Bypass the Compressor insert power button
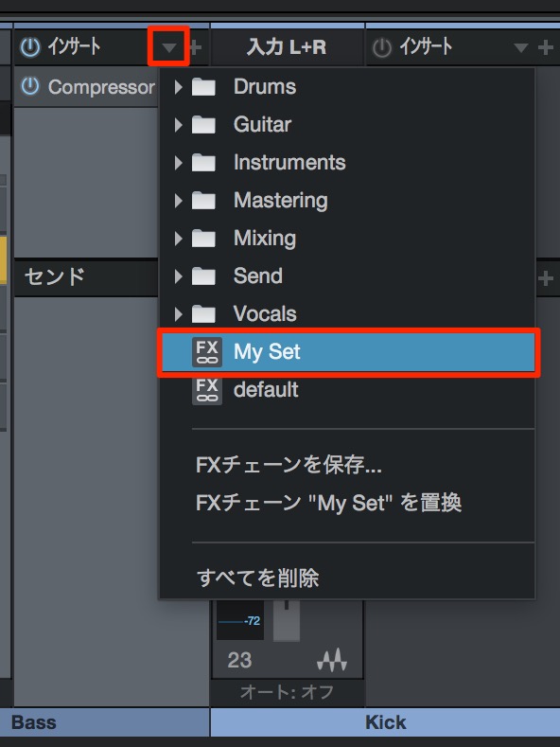 30,86
